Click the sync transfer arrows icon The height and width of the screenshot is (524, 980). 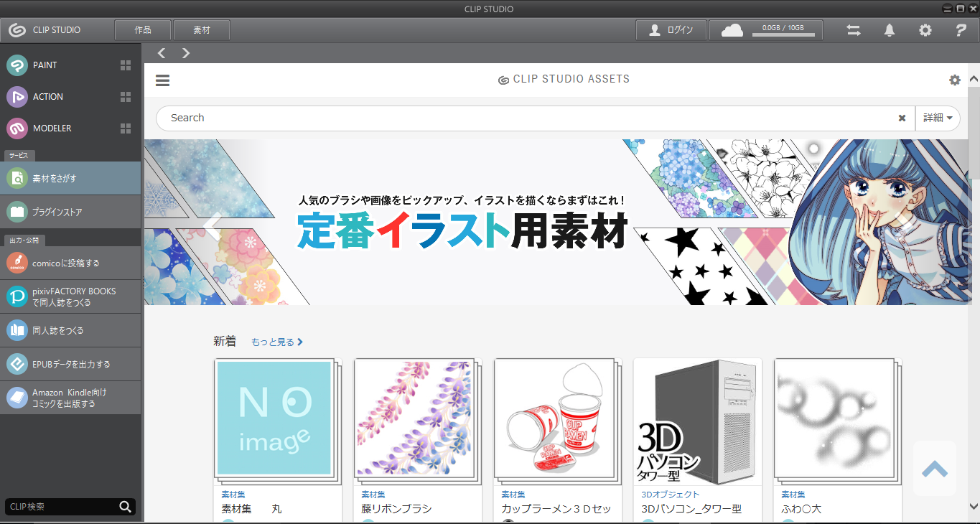click(853, 30)
